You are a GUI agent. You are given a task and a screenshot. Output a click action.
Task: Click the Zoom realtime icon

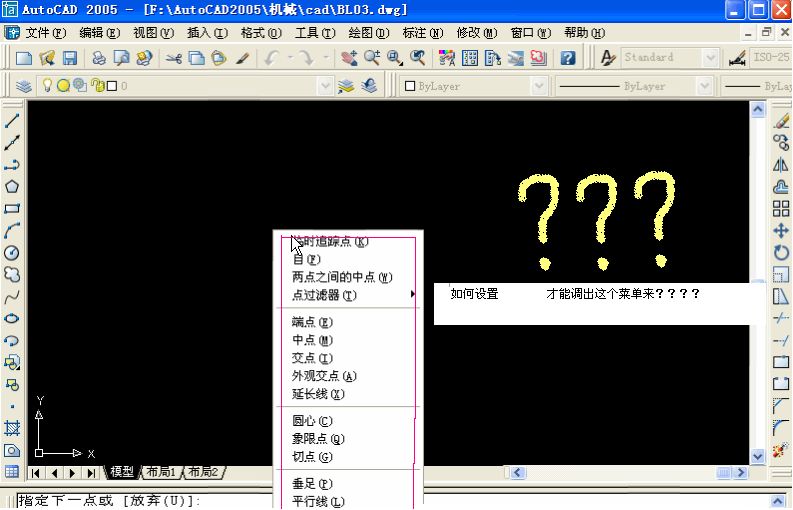click(x=372, y=58)
